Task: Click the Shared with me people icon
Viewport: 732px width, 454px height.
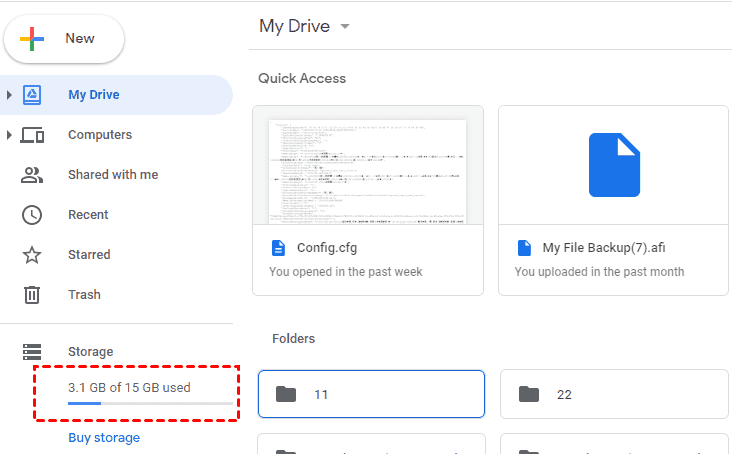Action: (32, 175)
